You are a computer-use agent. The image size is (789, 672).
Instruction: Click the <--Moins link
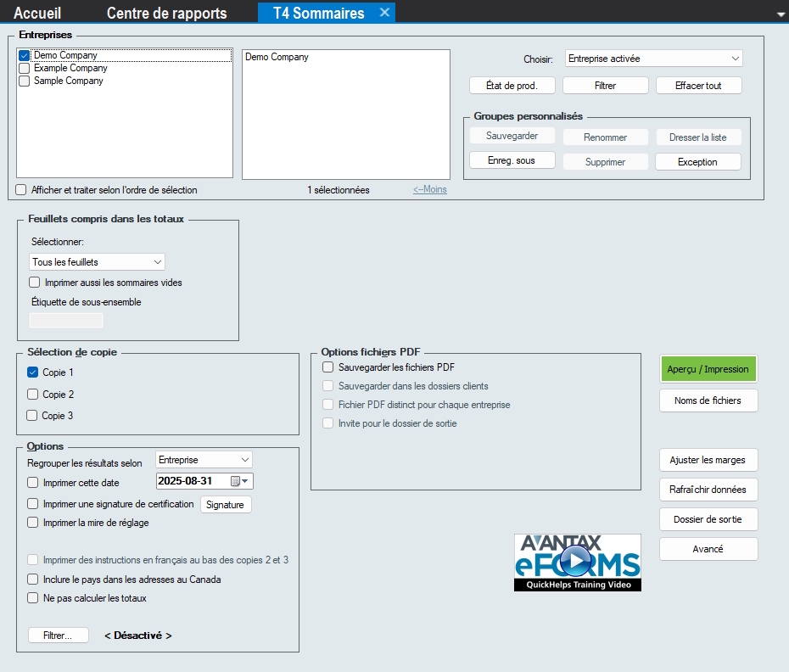point(429,190)
